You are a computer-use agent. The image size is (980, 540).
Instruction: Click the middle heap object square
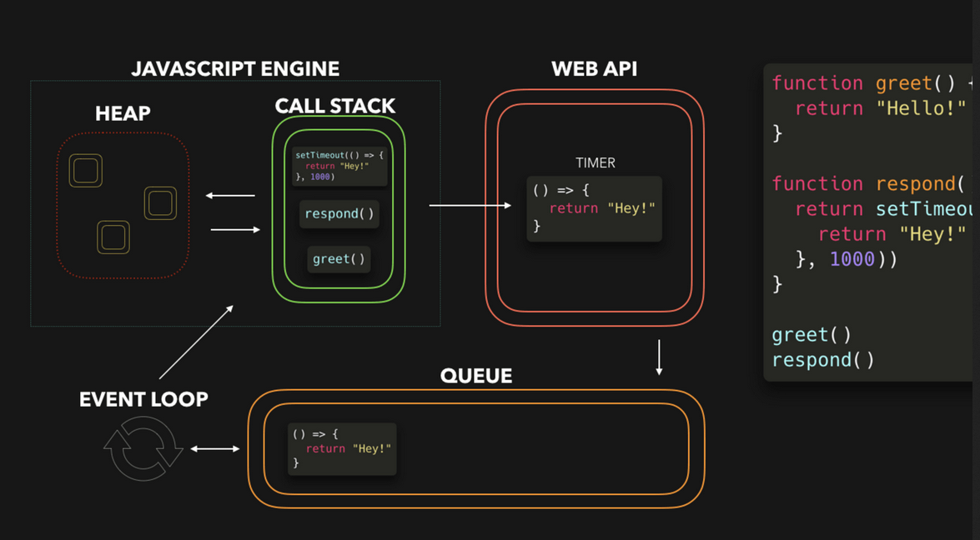pyautogui.click(x=159, y=202)
